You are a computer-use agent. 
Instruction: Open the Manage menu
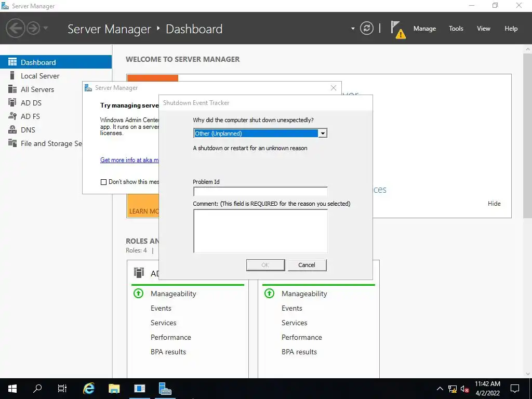(424, 29)
